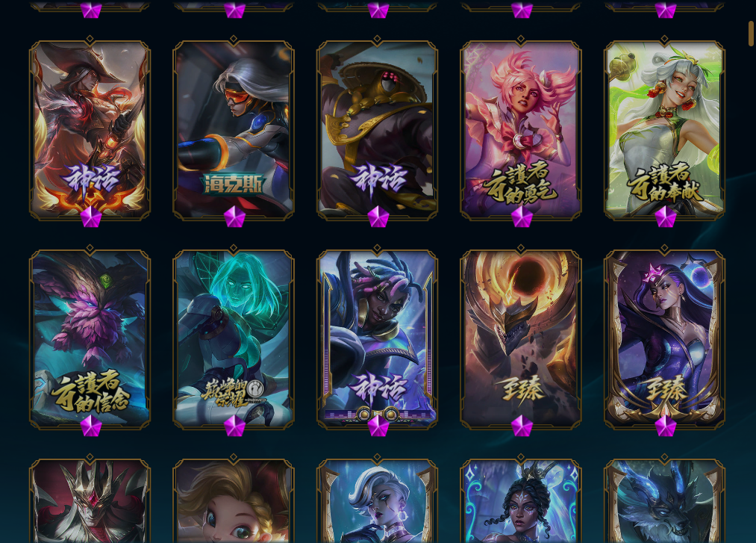Image resolution: width=756 pixels, height=543 pixels.
Task: Select the horned masked figure on red background card
Action: pos(90,500)
